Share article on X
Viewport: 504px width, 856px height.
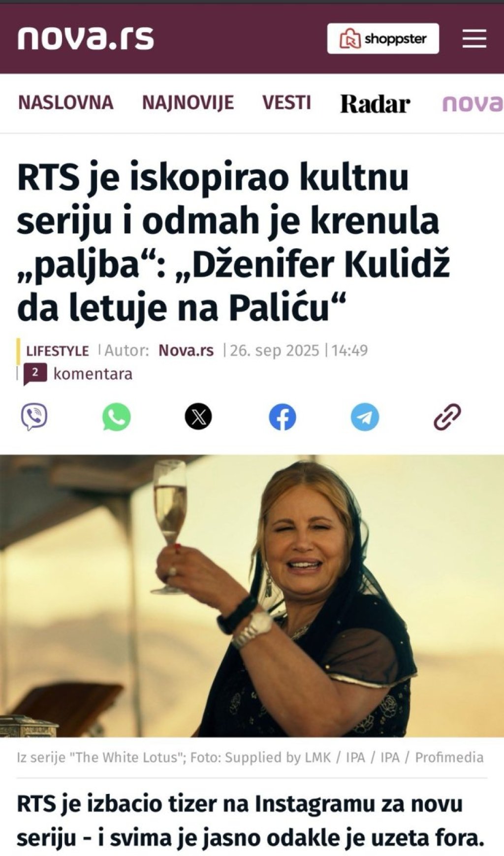pyautogui.click(x=198, y=417)
